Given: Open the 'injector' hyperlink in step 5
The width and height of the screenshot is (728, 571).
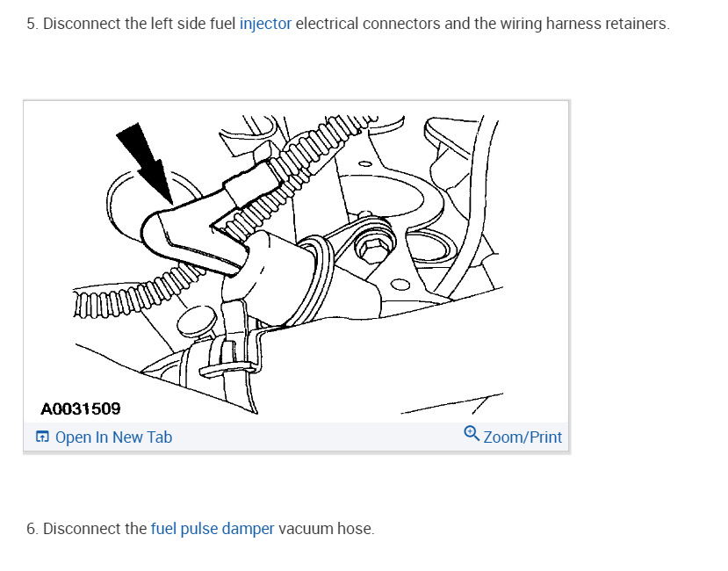Looking at the screenshot, I should tap(265, 24).
